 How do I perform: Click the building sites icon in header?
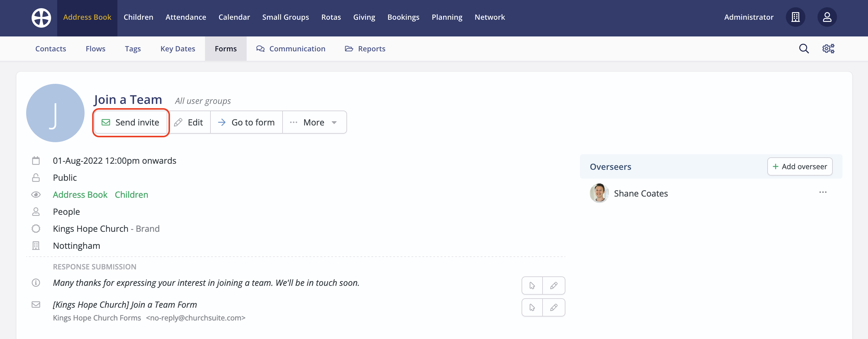pos(795,17)
